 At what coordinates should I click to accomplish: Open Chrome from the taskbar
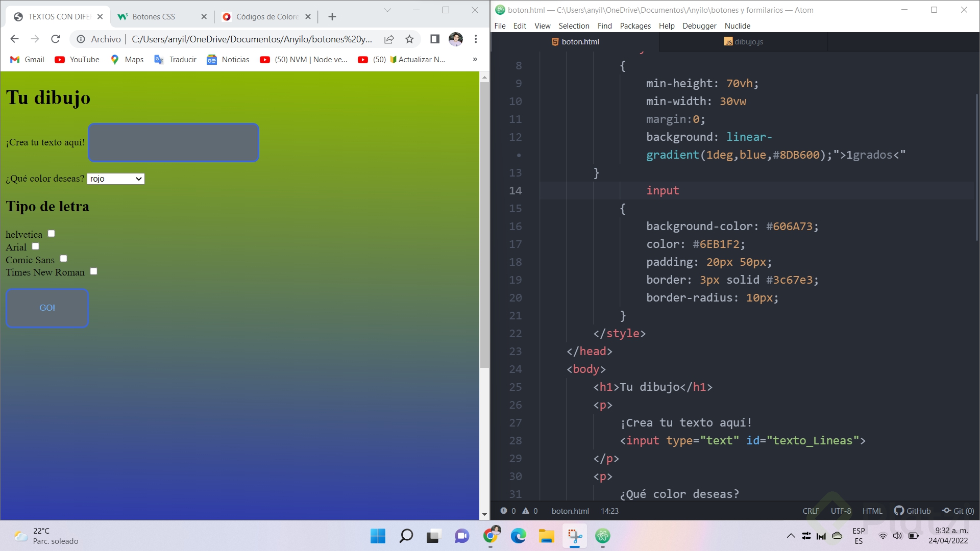[x=491, y=536]
